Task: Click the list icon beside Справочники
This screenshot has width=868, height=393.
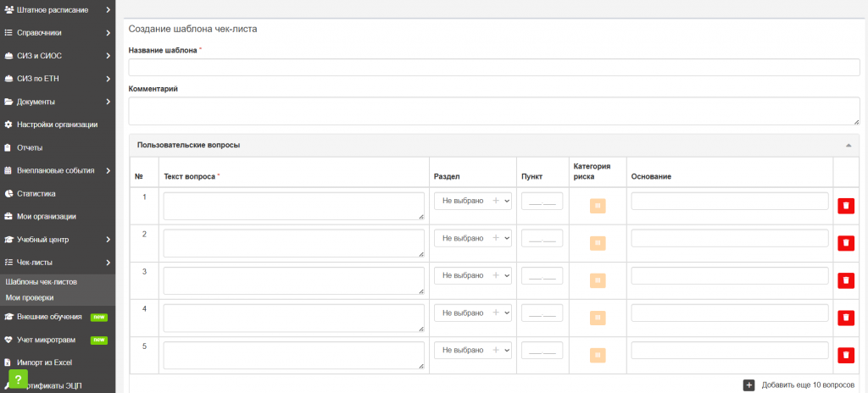Action: point(8,33)
